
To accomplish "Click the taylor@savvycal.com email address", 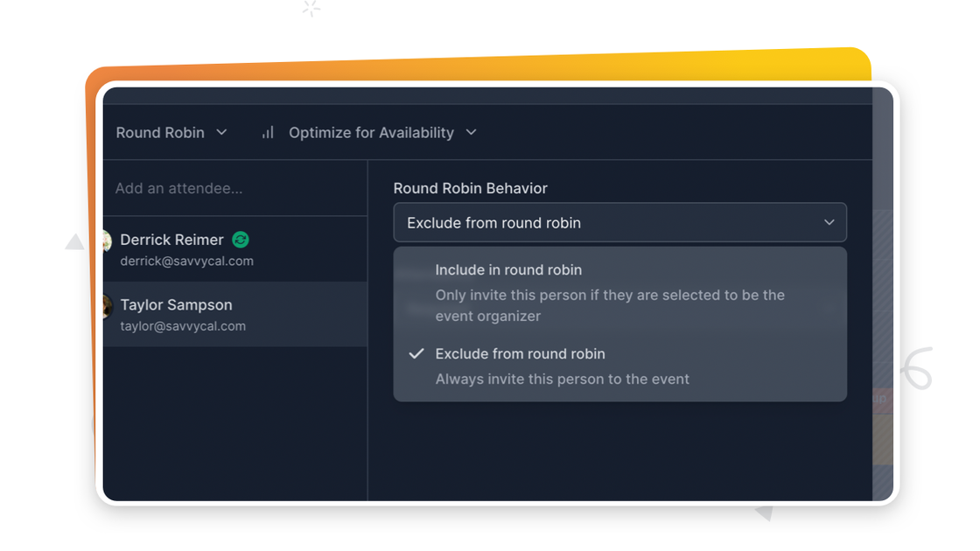I will click(183, 326).
